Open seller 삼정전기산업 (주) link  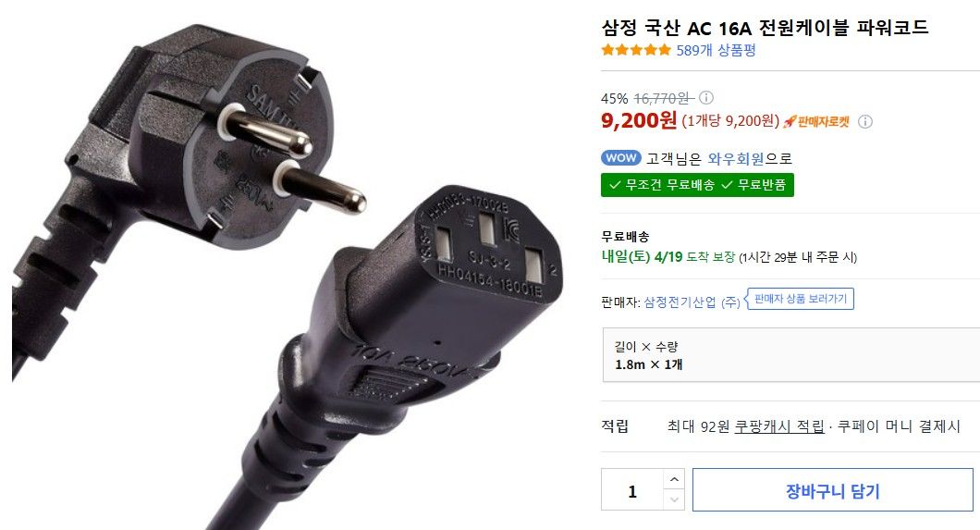click(x=692, y=302)
